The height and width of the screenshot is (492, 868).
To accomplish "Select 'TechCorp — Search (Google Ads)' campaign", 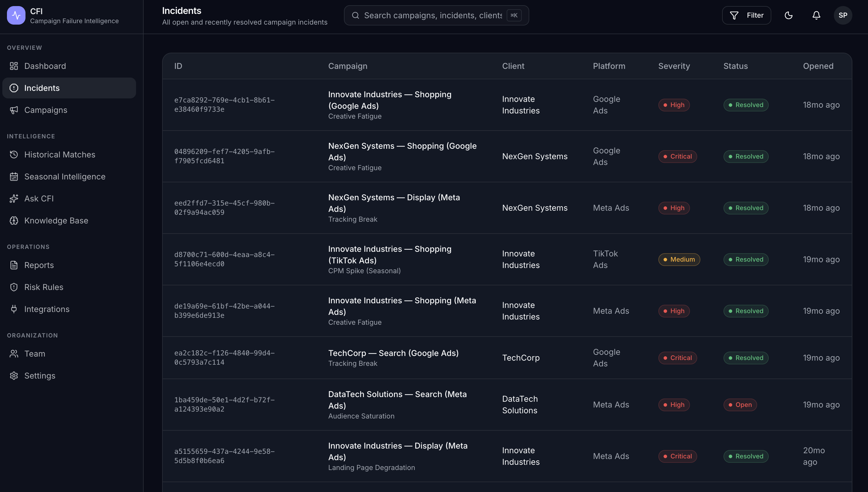I will [393, 353].
